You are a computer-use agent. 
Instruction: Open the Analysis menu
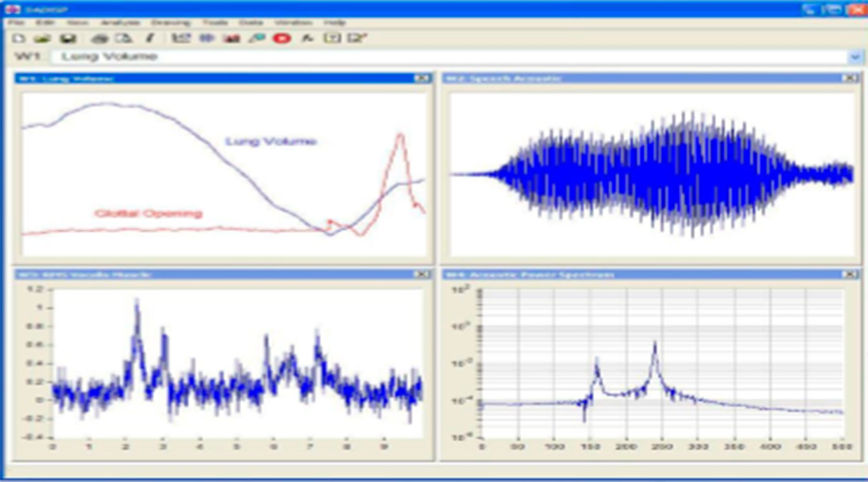(x=119, y=22)
